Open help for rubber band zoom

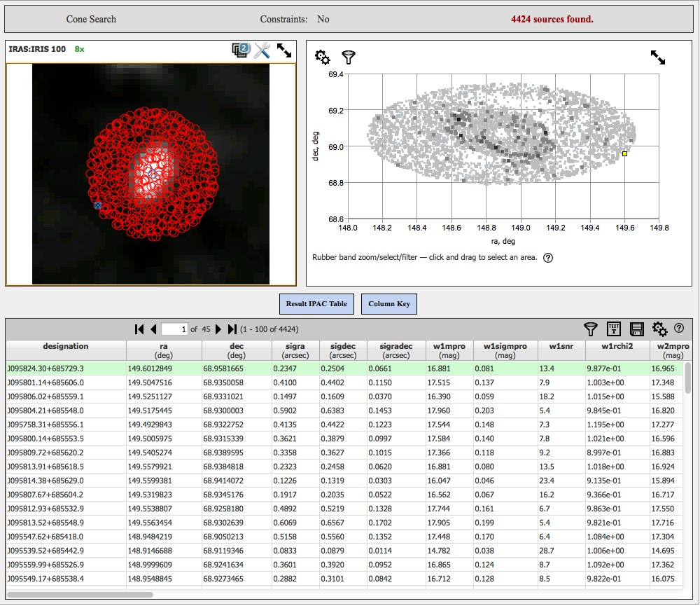coord(548,257)
